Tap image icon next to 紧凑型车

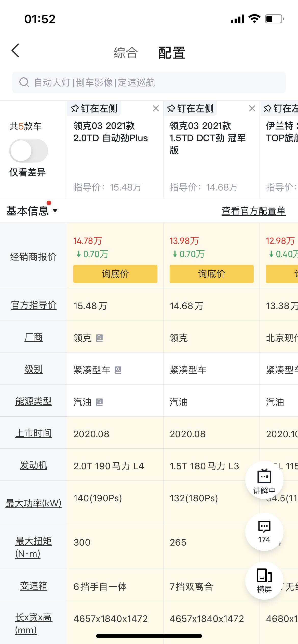pos(118,370)
